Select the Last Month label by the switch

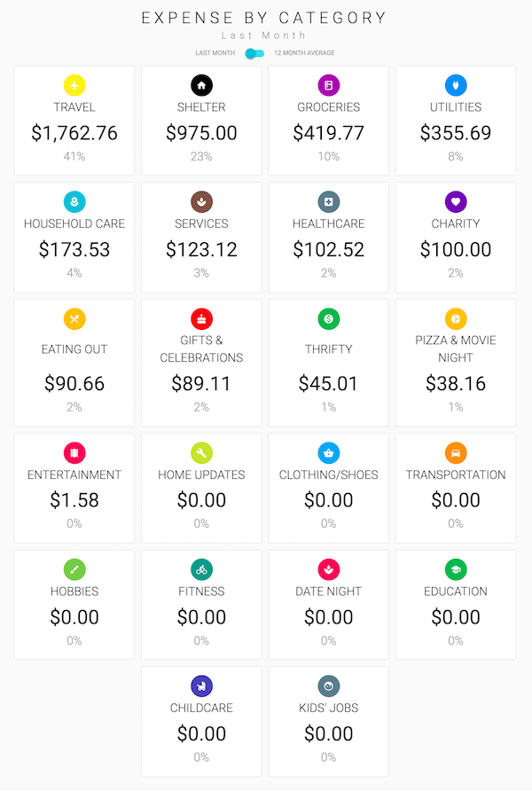(x=215, y=53)
